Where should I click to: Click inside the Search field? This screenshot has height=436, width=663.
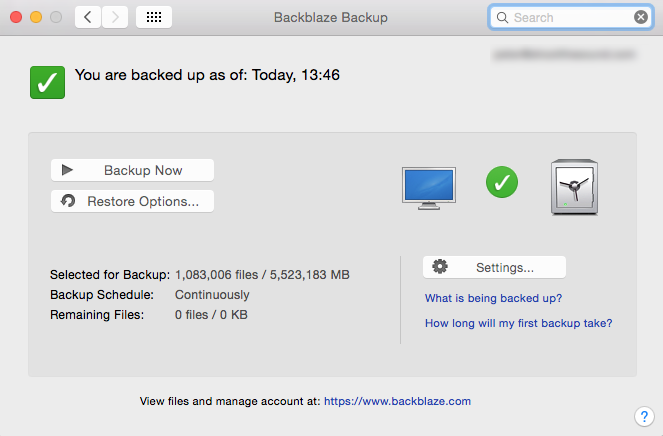coord(571,17)
